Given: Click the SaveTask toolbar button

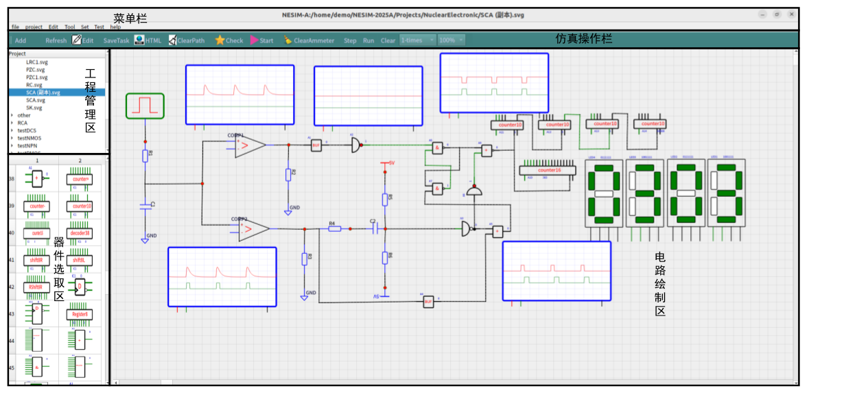Looking at the screenshot, I should (117, 40).
